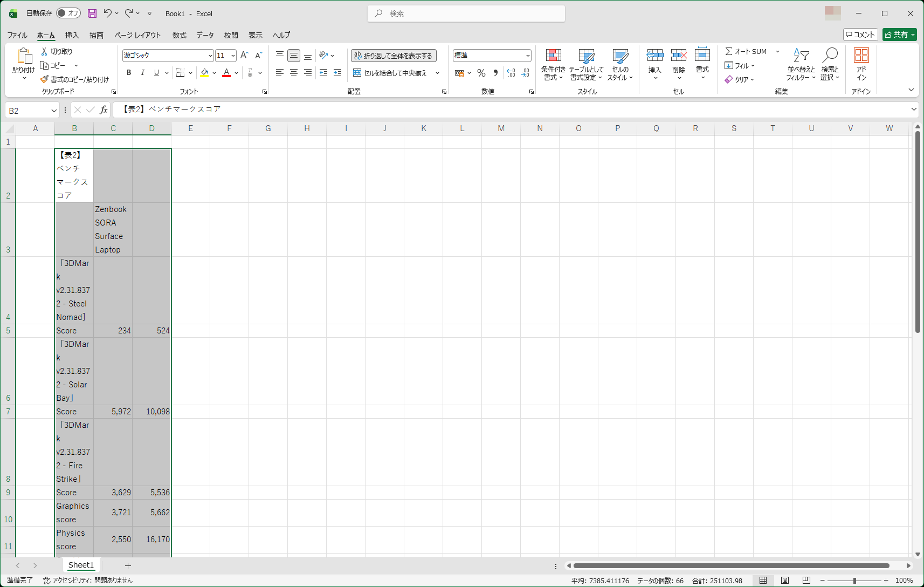
Task: Increase decimal places icon
Action: click(511, 73)
